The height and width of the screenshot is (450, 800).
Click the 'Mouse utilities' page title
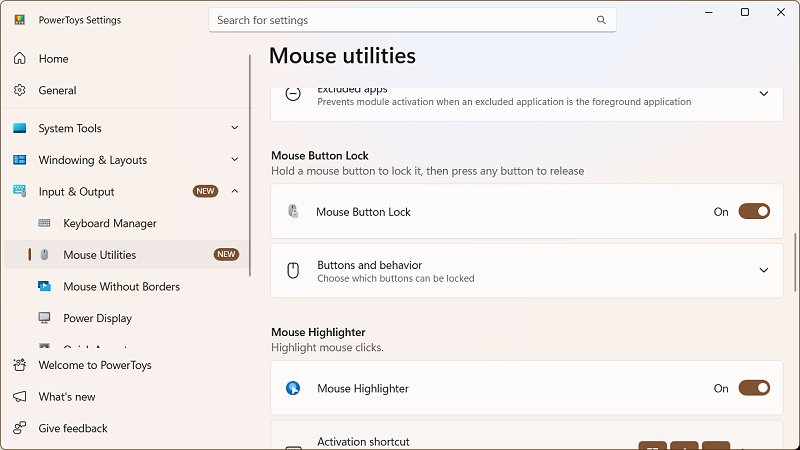(x=342, y=56)
